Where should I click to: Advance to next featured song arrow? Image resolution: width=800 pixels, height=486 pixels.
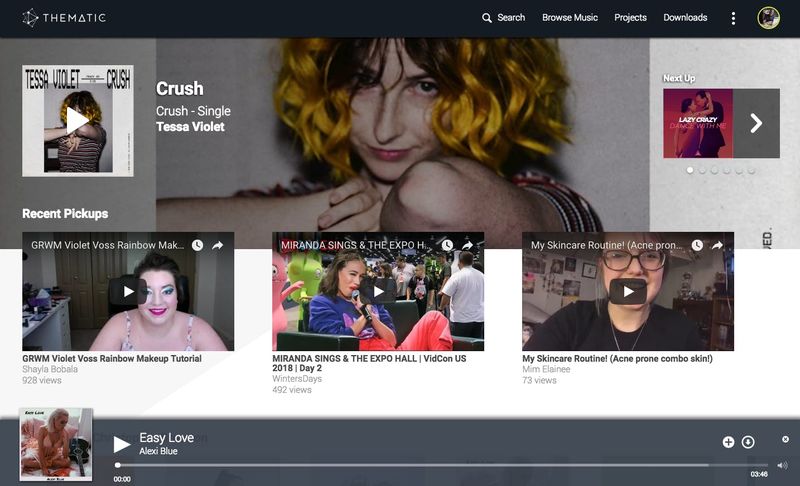pos(756,123)
